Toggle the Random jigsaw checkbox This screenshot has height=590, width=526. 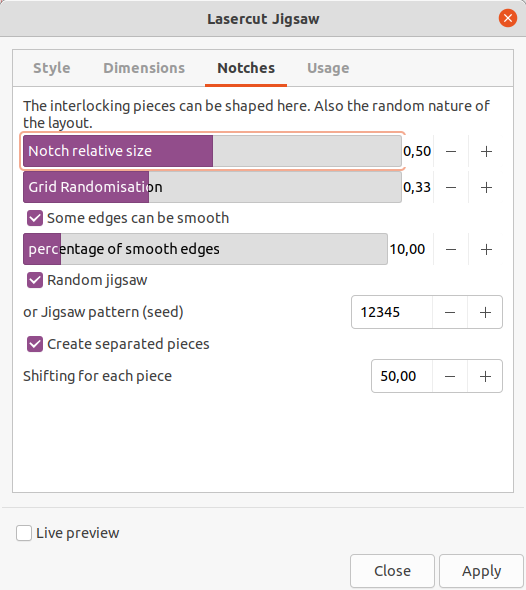35,280
